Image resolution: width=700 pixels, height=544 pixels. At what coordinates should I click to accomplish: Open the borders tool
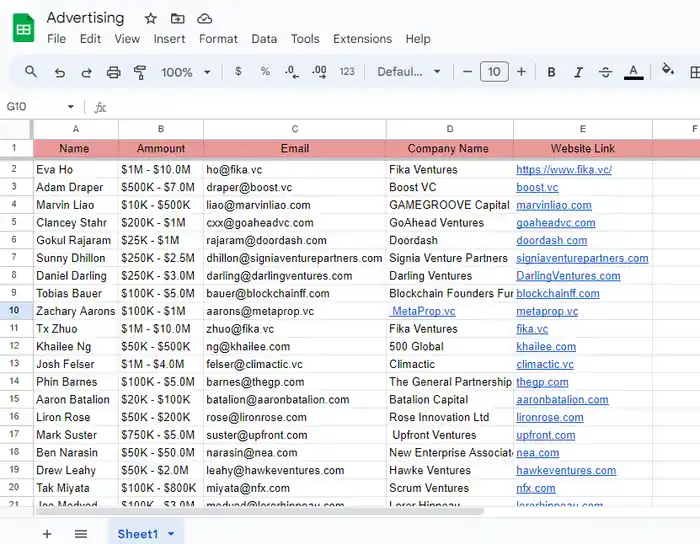click(694, 72)
